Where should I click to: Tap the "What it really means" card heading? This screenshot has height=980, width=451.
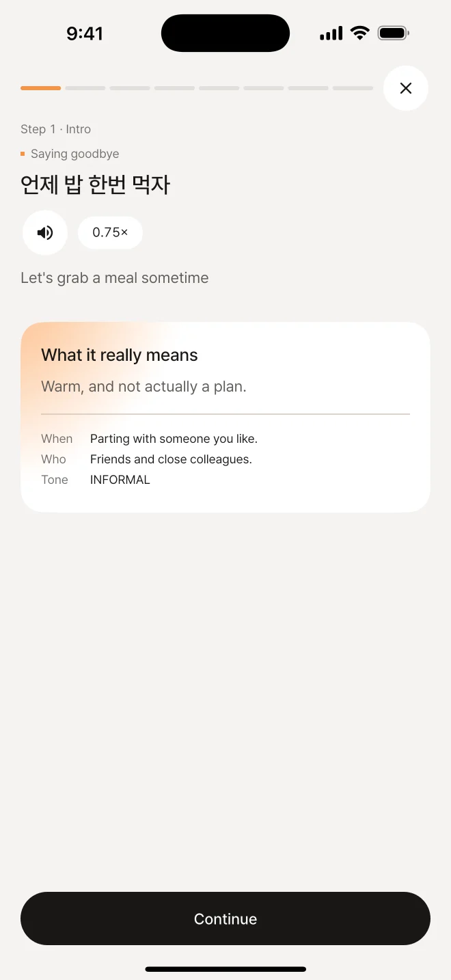tap(120, 355)
